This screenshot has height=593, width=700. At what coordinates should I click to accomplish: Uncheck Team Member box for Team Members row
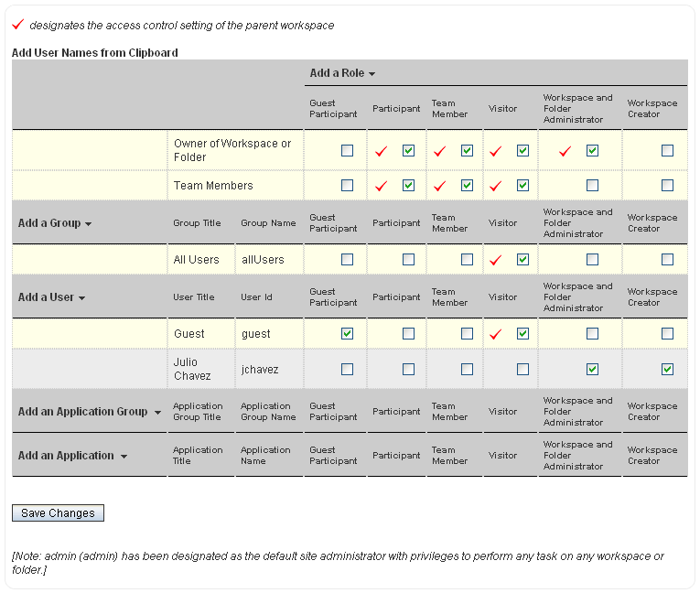(467, 186)
